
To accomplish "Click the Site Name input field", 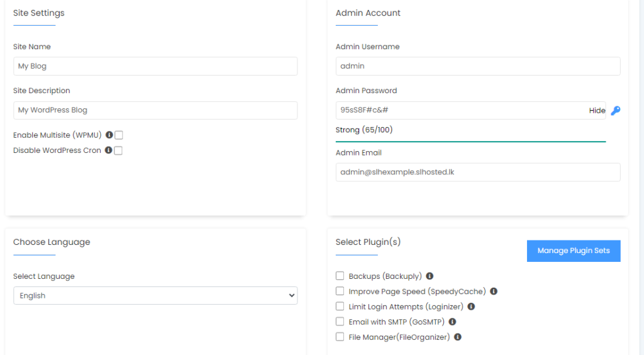I will pyautogui.click(x=155, y=66).
